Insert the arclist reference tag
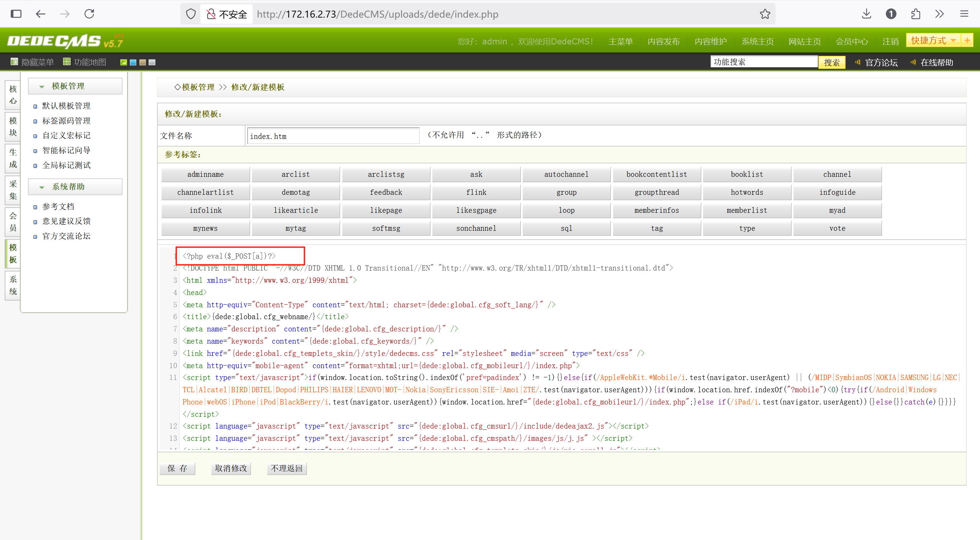 pos(296,175)
